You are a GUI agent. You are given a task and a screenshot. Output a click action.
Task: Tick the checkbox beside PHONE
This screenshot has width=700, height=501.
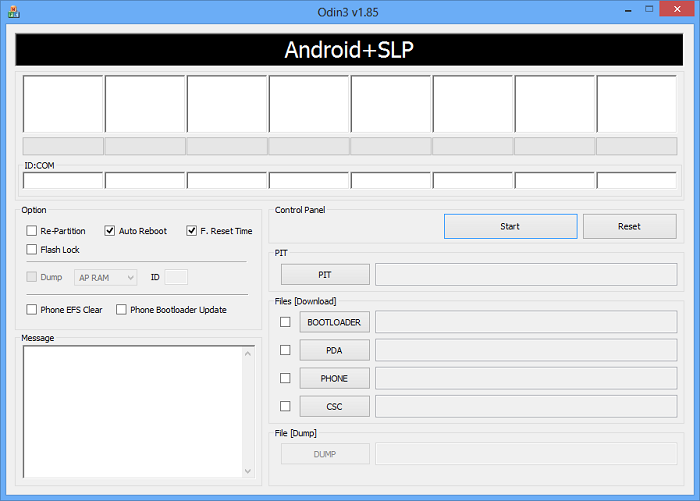coord(285,378)
